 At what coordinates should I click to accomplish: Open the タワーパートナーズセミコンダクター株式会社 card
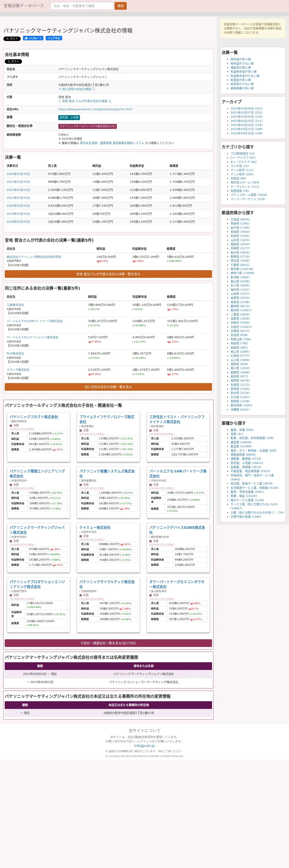click(177, 584)
